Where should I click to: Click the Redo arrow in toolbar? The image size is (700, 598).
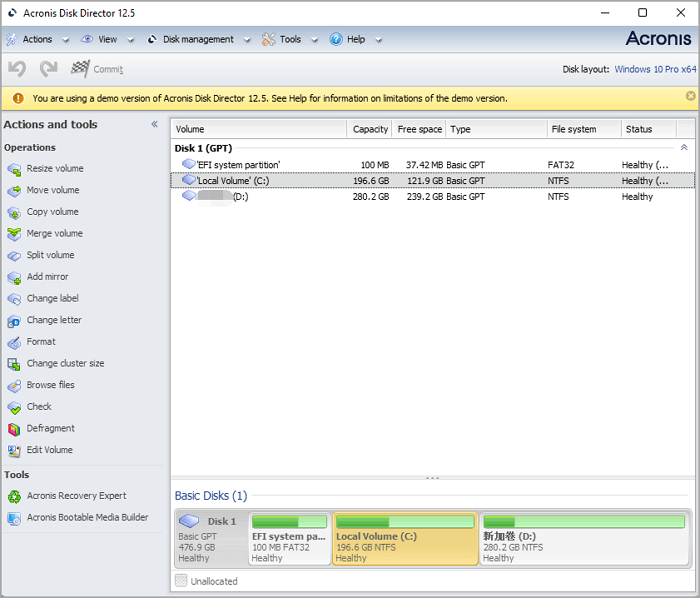(x=48, y=69)
